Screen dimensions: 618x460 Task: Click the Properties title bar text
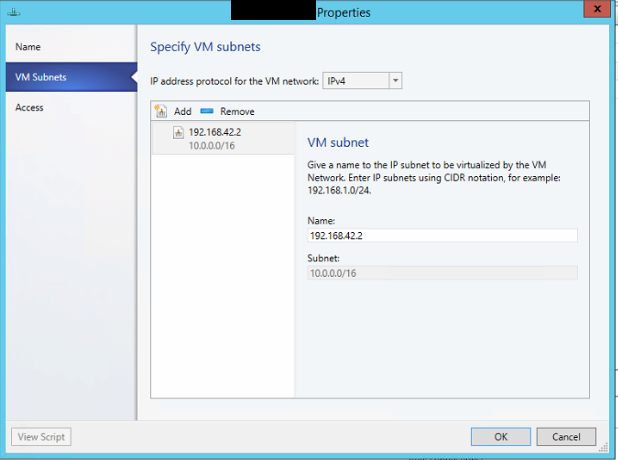[343, 13]
